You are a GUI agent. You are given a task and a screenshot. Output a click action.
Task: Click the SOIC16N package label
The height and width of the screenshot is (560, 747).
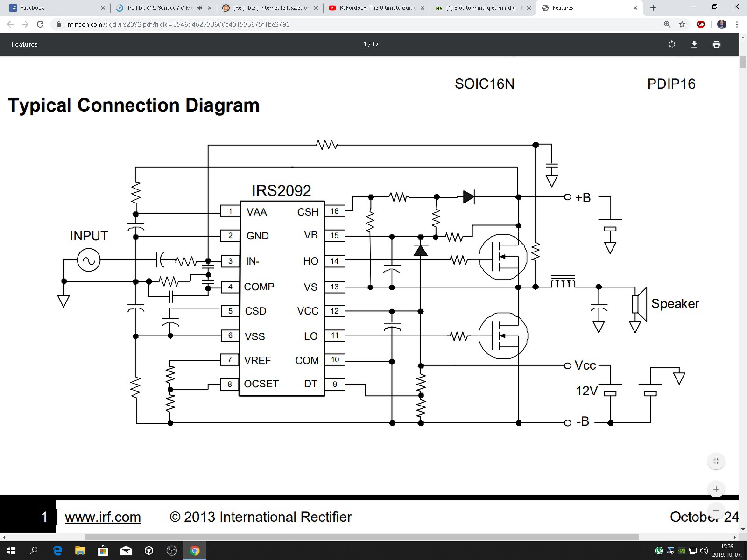pyautogui.click(x=485, y=84)
